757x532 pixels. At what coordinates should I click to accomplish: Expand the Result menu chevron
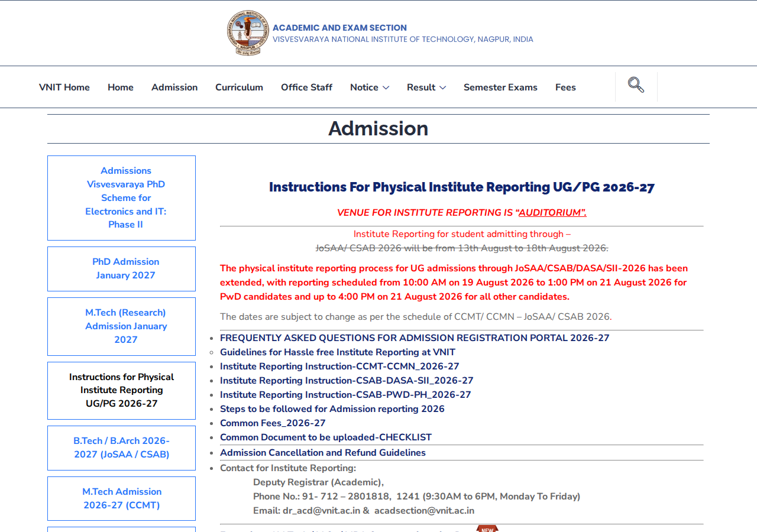[442, 87]
